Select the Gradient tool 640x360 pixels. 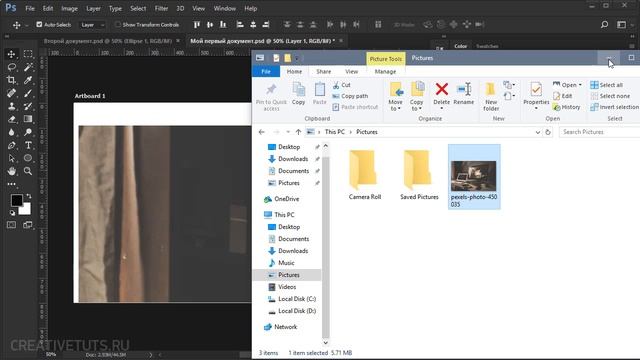coord(28,119)
